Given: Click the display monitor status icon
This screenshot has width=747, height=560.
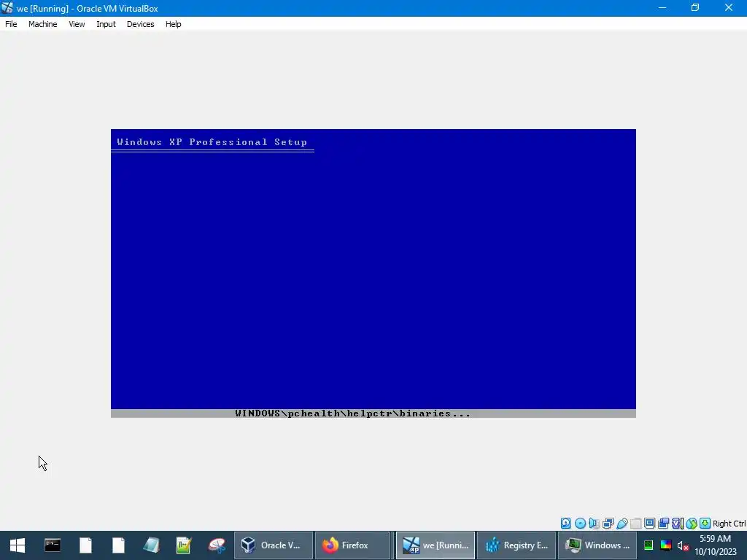Looking at the screenshot, I should click(649, 524).
